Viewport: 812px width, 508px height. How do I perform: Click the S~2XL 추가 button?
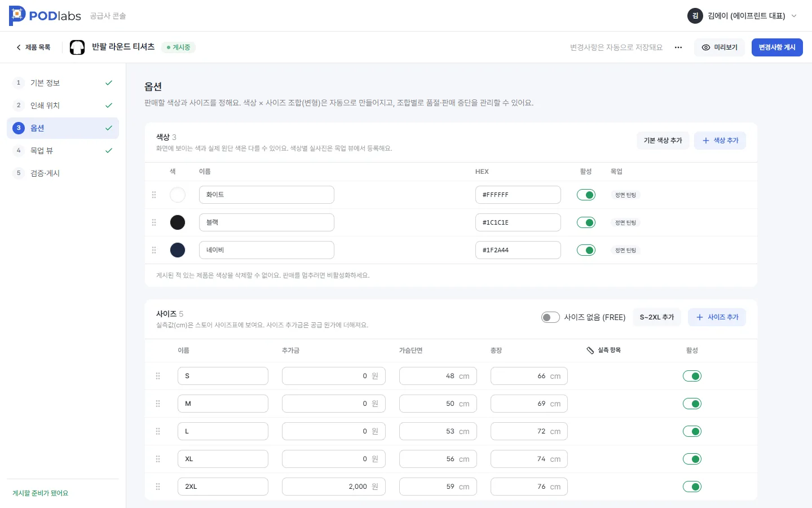click(x=657, y=317)
